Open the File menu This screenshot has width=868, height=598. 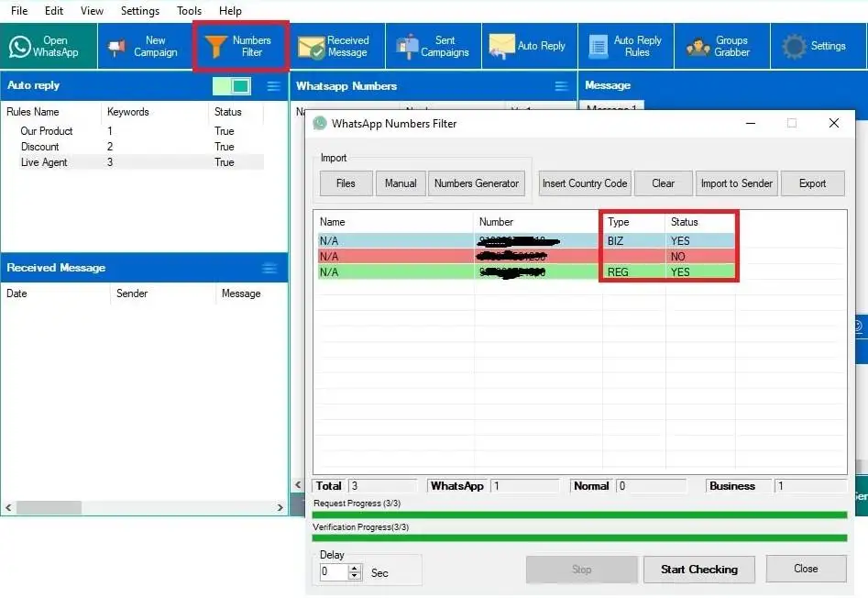19,10
